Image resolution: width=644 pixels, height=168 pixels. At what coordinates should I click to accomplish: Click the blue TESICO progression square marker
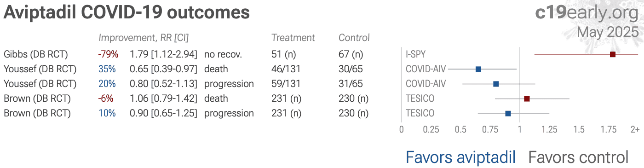[x=508, y=113]
